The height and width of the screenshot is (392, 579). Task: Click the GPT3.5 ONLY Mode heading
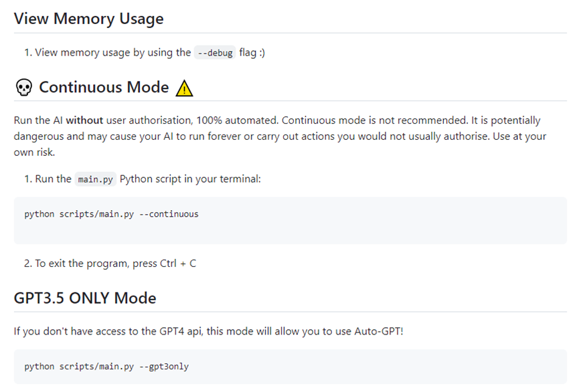85,298
